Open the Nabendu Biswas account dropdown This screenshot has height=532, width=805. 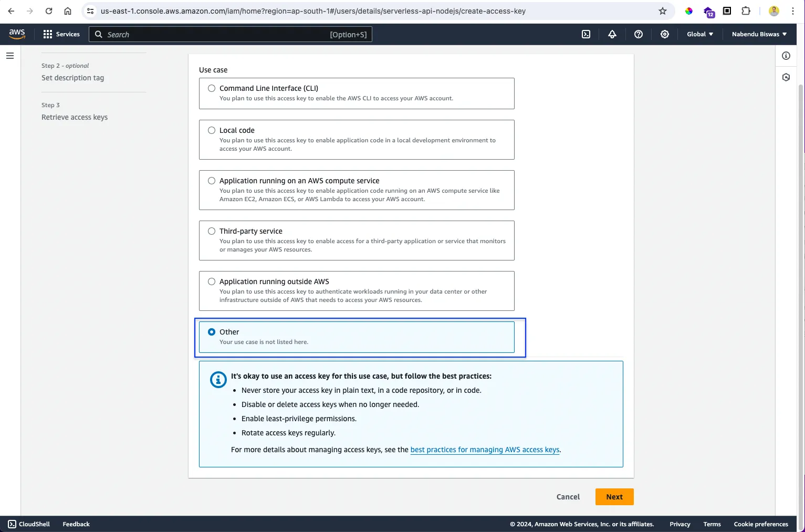pos(759,34)
